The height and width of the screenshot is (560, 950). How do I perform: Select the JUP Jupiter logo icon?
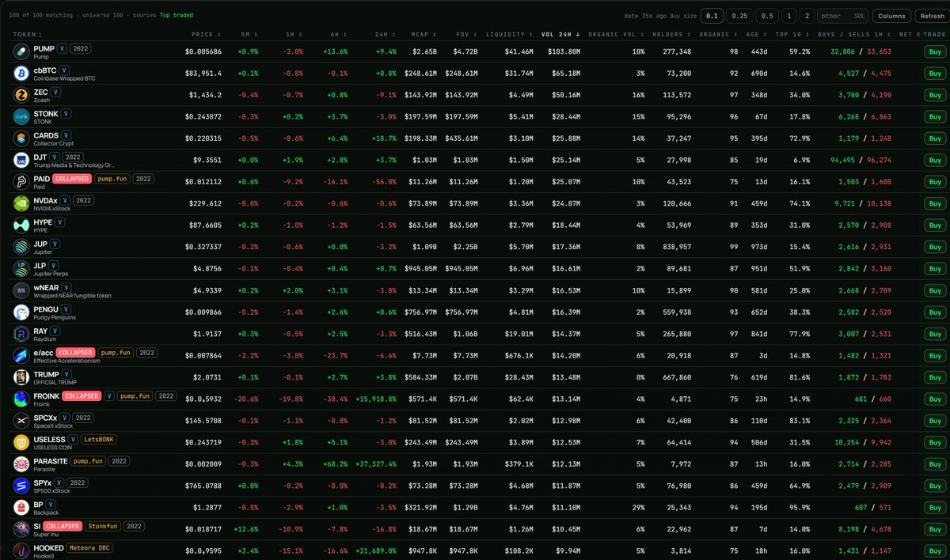(21, 247)
